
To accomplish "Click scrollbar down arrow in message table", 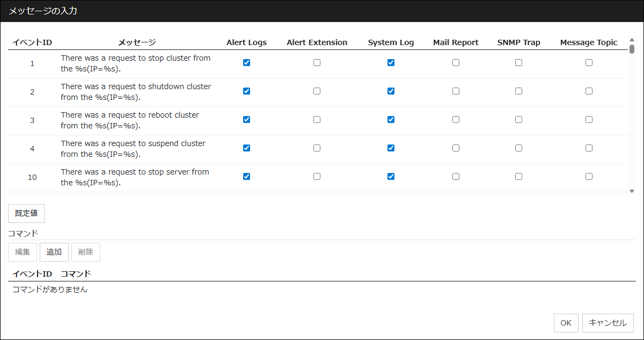I will (632, 191).
